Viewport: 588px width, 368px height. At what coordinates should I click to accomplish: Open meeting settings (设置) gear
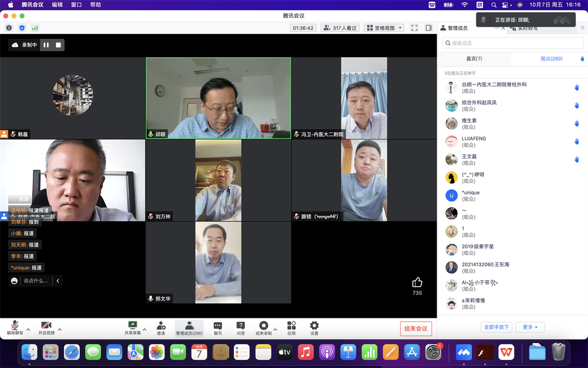(314, 326)
